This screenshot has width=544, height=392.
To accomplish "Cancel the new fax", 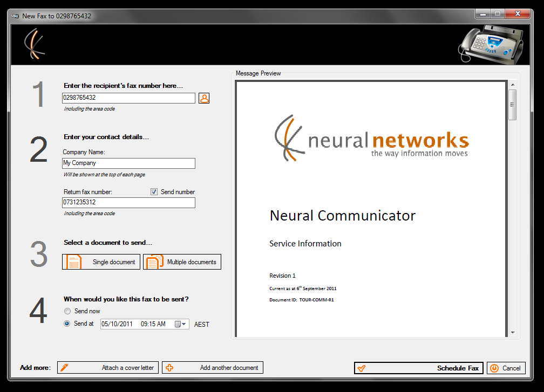I will [506, 368].
